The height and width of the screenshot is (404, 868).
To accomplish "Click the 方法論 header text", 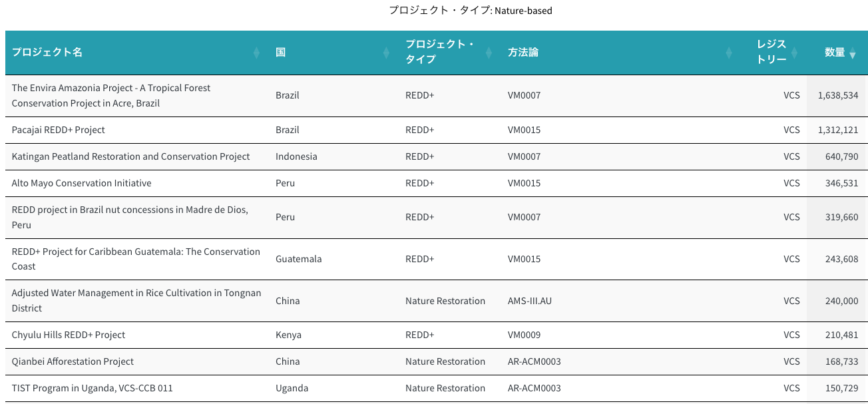I will click(523, 53).
